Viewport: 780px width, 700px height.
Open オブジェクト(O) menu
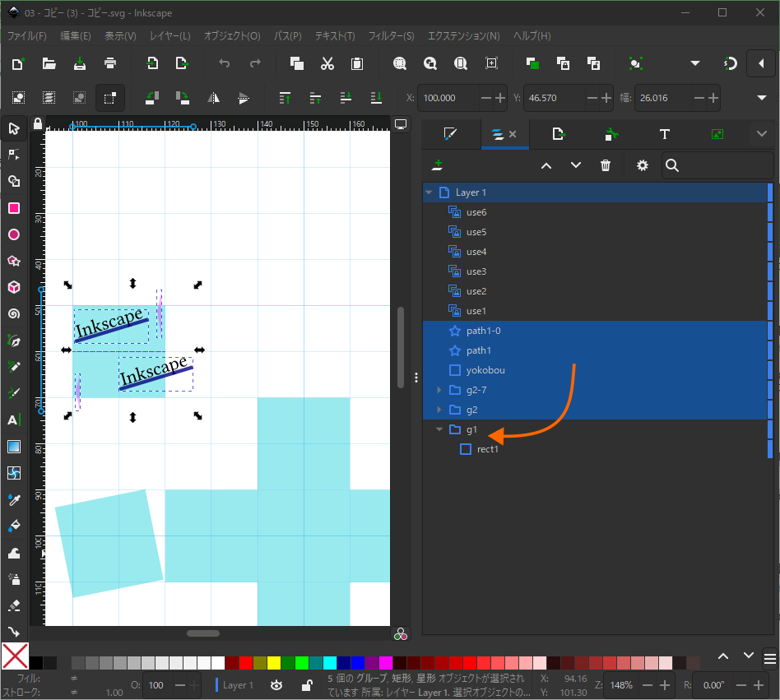(232, 36)
